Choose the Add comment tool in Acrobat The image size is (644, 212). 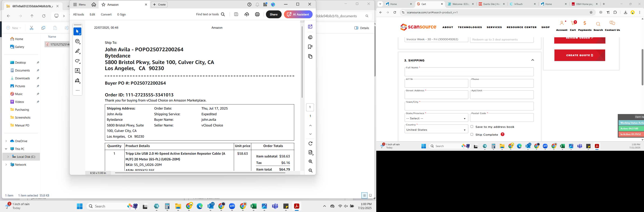77,41
